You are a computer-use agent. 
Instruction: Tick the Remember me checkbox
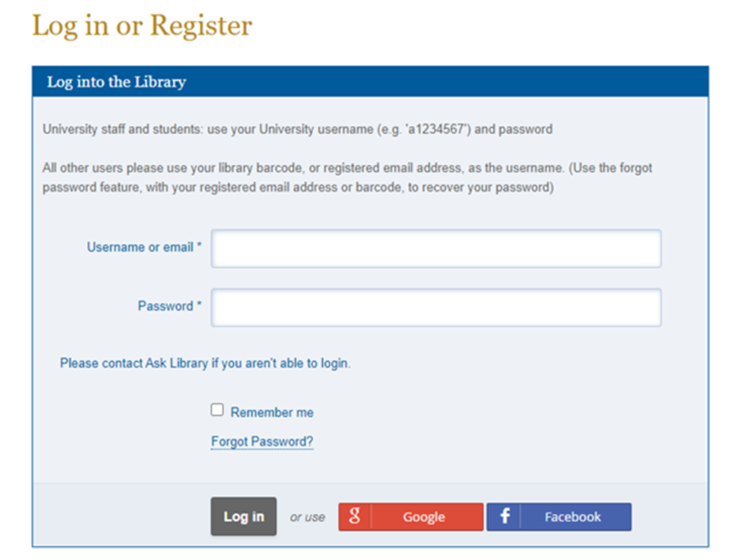click(x=217, y=410)
